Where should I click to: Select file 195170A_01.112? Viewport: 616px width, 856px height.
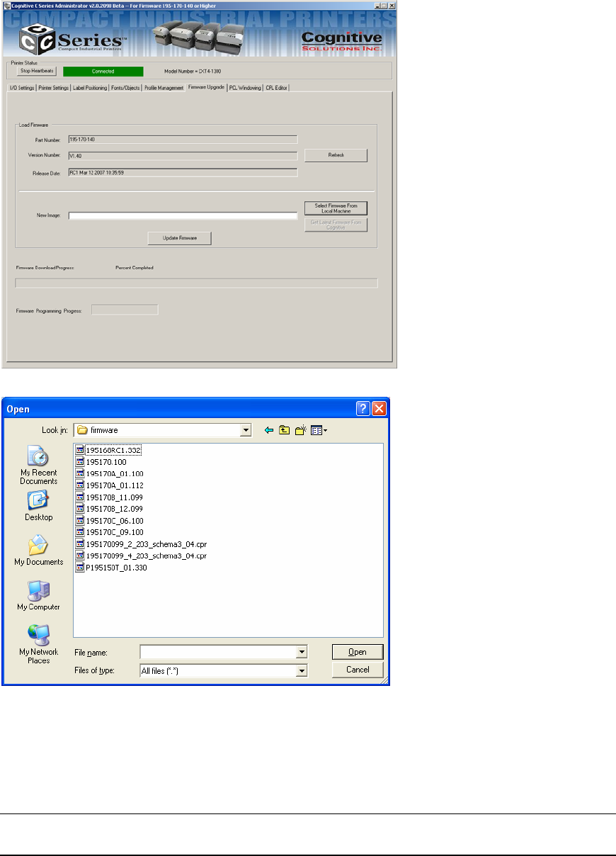[x=115, y=485]
